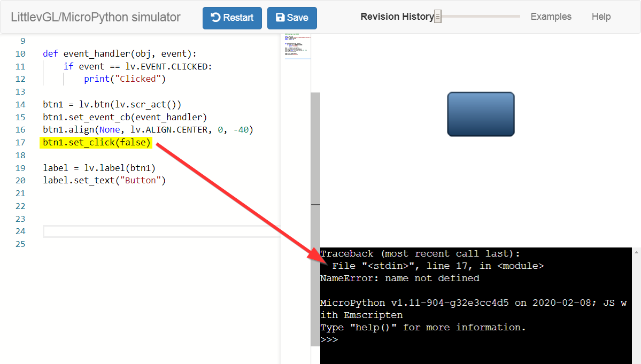Click the def event_handler function line

coord(119,54)
